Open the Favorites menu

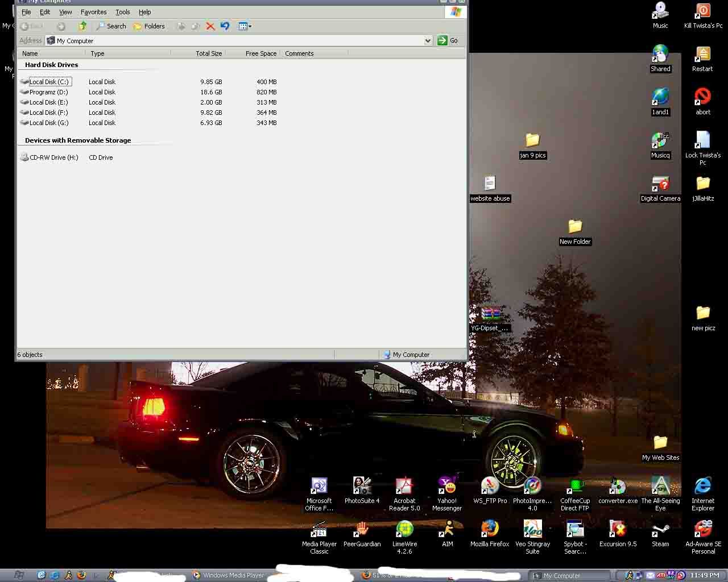pyautogui.click(x=93, y=12)
